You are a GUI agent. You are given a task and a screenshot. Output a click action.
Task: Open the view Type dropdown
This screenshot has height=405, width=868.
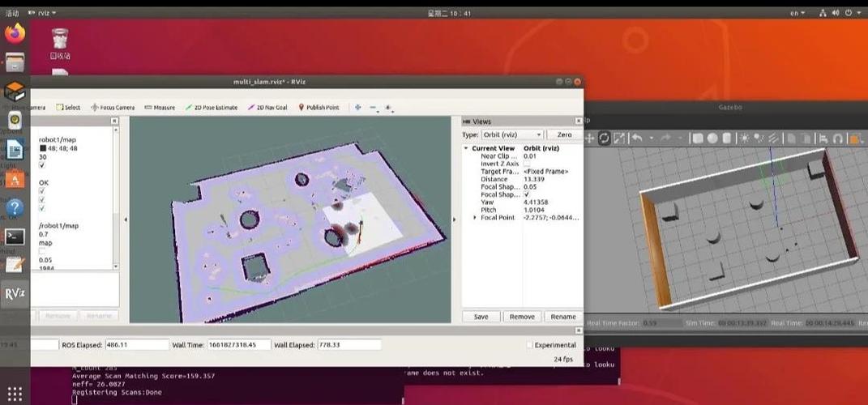click(x=512, y=134)
